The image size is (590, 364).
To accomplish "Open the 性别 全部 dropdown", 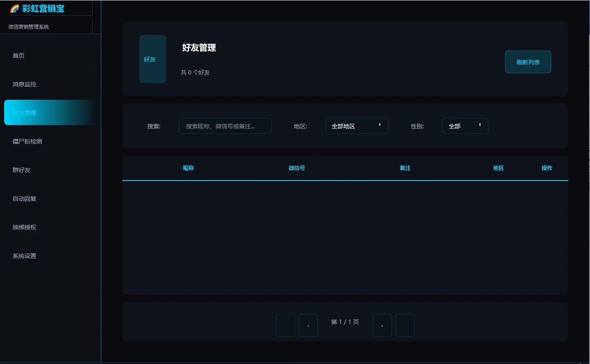I will pos(465,126).
